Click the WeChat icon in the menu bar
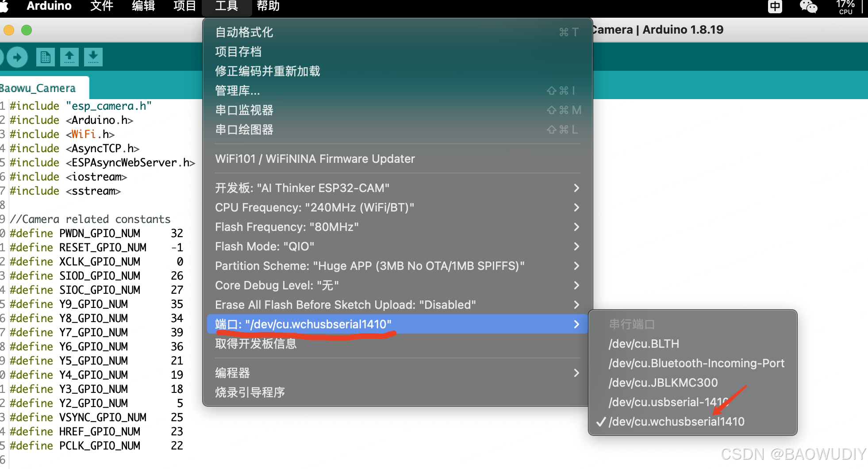 808,7
